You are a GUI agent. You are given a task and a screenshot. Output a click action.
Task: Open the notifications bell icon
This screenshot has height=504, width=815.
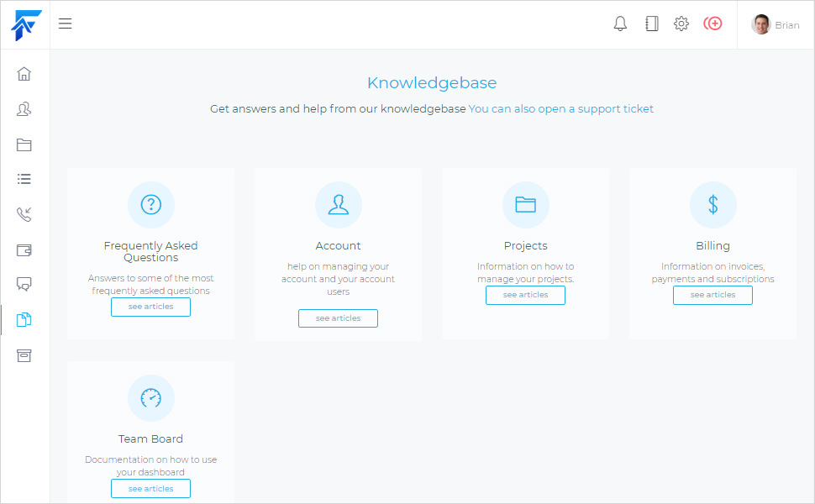tap(620, 24)
